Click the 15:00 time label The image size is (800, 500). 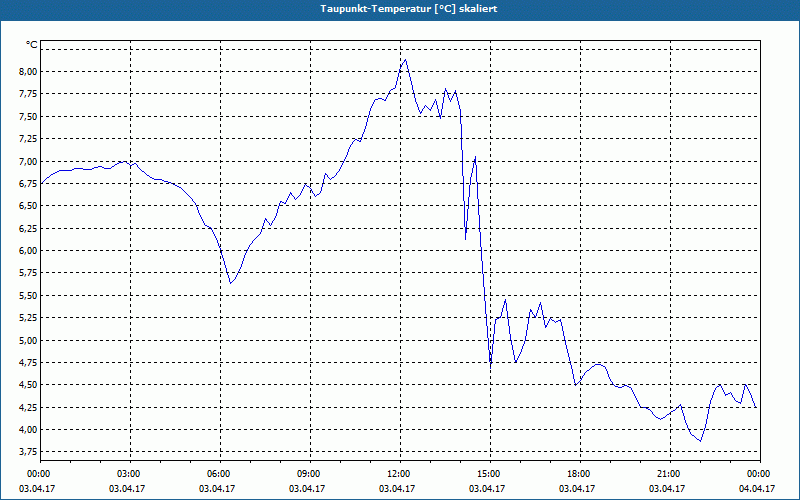click(490, 474)
